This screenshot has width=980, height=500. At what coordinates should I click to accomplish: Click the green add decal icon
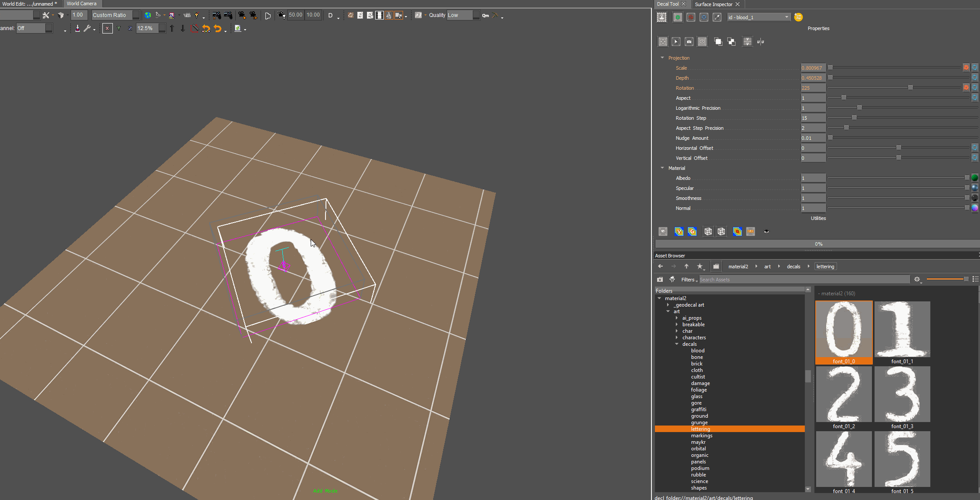click(x=678, y=17)
